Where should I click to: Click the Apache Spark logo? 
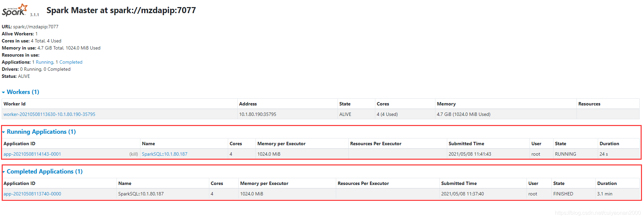coord(15,10)
